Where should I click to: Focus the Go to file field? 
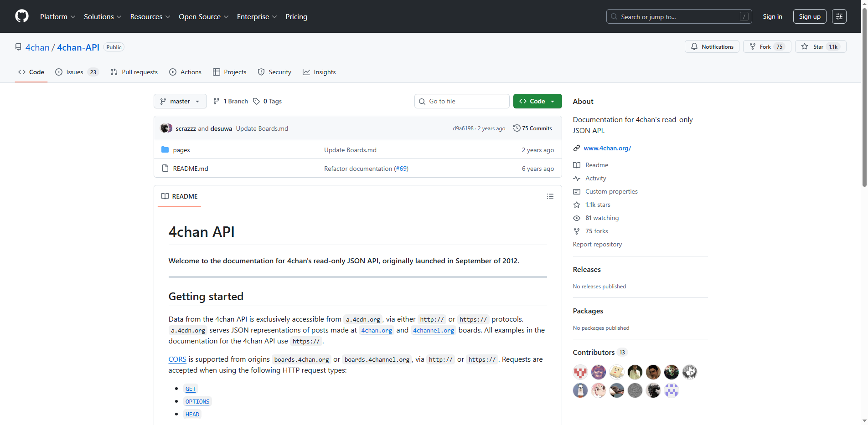click(x=462, y=101)
